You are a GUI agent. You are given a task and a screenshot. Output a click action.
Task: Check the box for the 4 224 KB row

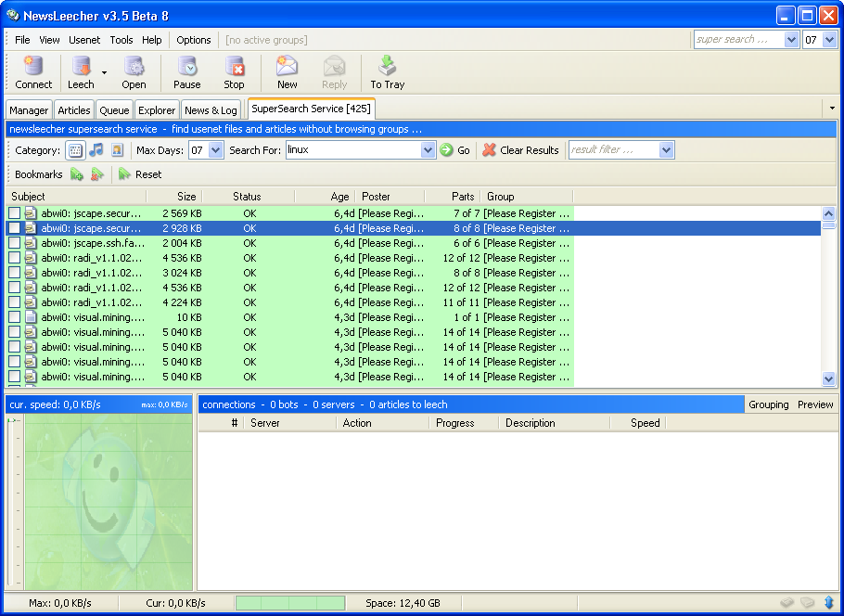(x=14, y=302)
